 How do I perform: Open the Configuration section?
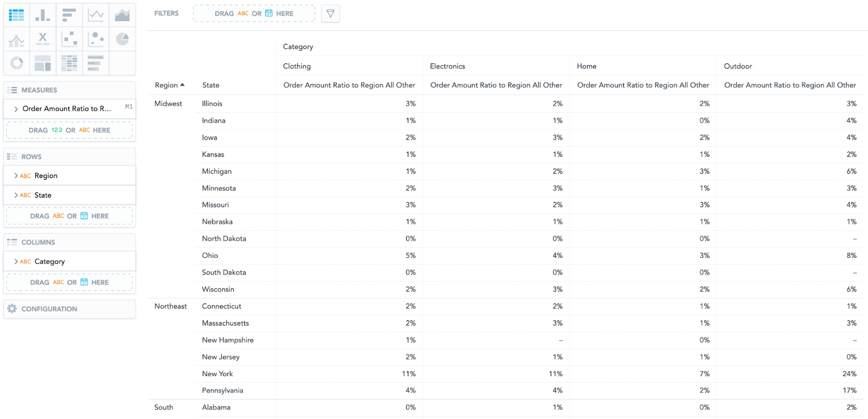49,309
